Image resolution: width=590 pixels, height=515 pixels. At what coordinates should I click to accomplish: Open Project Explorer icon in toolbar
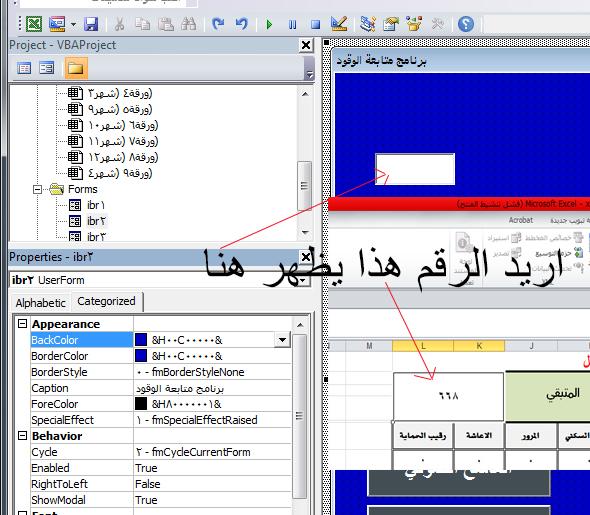[x=367, y=24]
